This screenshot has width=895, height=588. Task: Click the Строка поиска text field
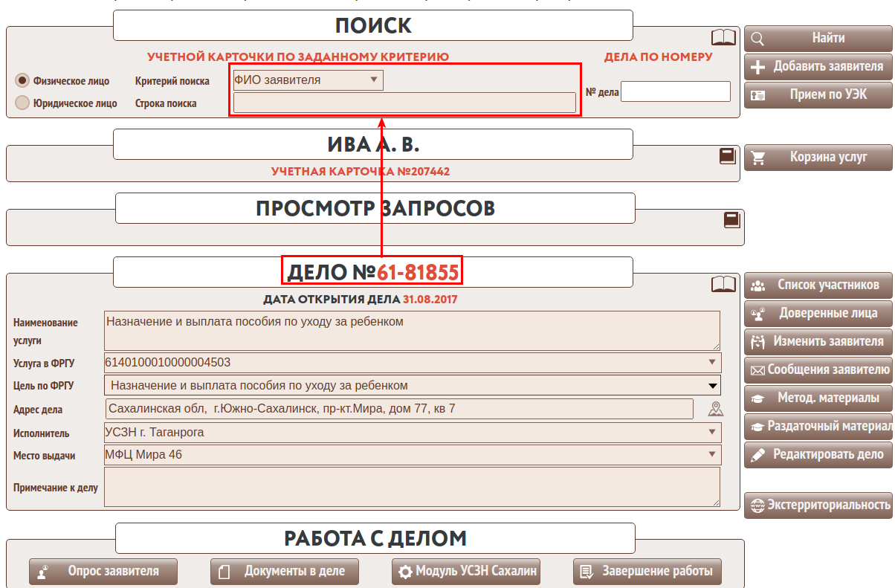[x=404, y=103]
